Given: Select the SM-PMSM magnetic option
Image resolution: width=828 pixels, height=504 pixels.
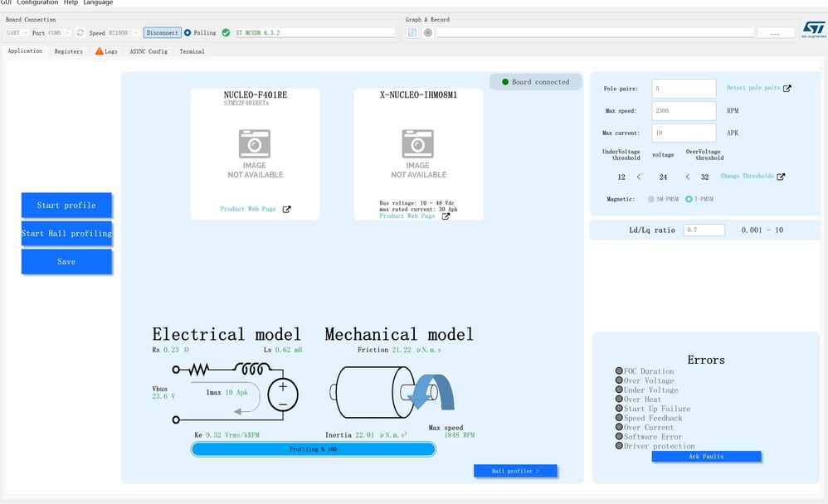Looking at the screenshot, I should [x=651, y=199].
